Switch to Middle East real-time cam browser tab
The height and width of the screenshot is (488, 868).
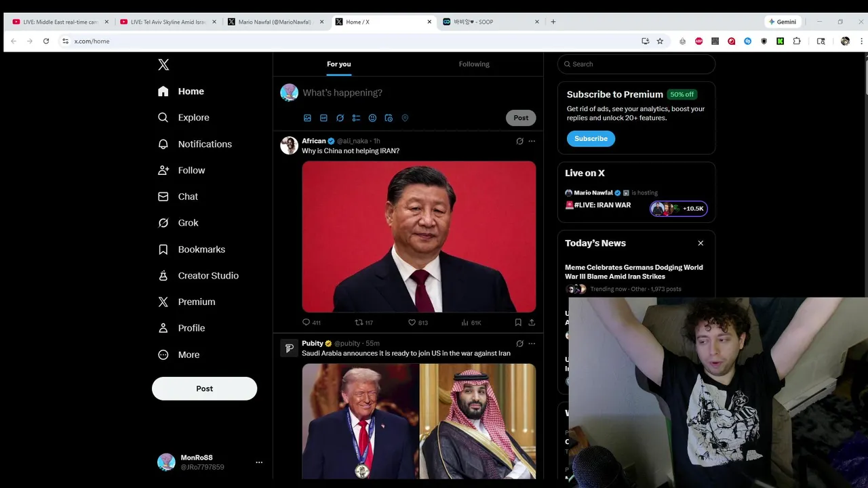60,22
